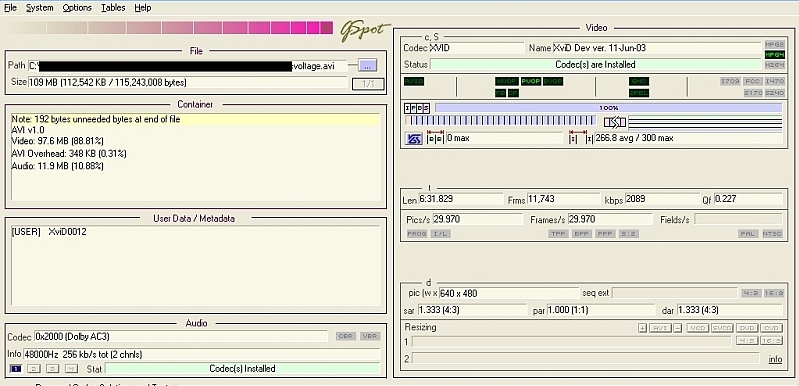Click the file Path field
Screen dimensions: 799x386
pos(187,66)
